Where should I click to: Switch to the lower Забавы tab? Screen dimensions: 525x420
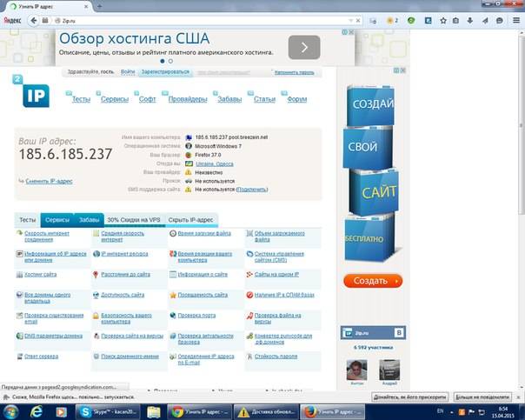click(x=89, y=220)
